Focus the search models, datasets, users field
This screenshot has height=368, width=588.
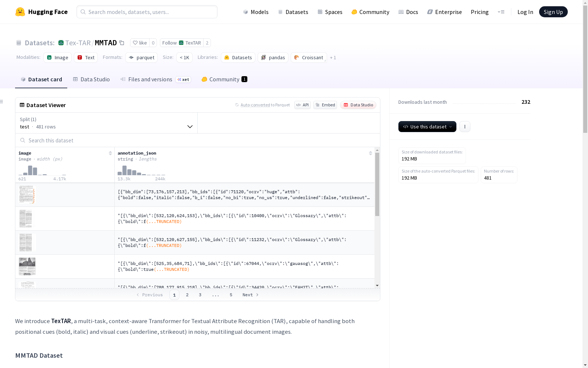click(x=147, y=12)
